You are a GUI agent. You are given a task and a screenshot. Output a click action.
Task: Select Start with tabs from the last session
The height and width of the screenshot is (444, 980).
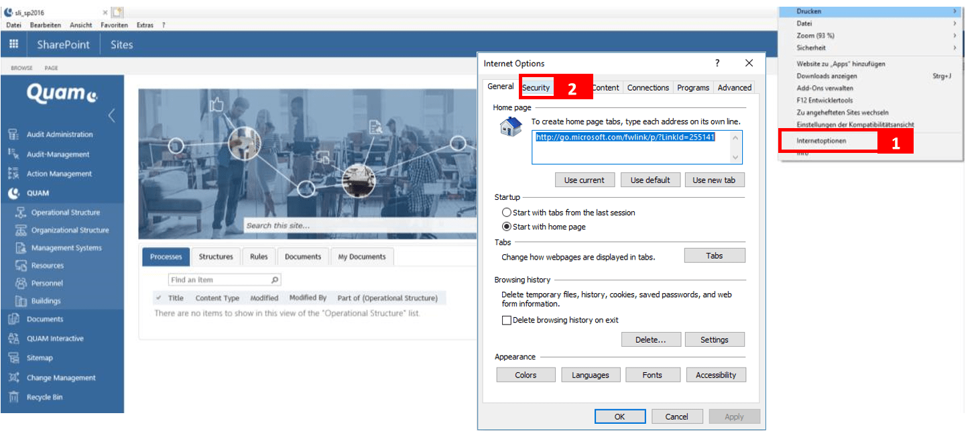pyautogui.click(x=507, y=212)
